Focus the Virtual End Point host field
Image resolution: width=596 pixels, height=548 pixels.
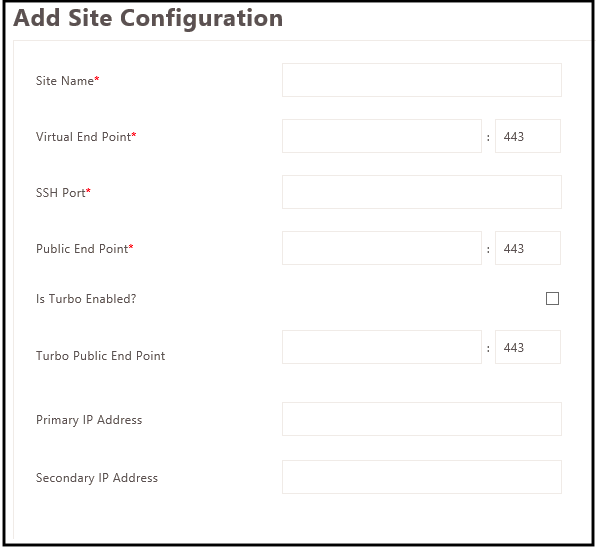coord(382,136)
